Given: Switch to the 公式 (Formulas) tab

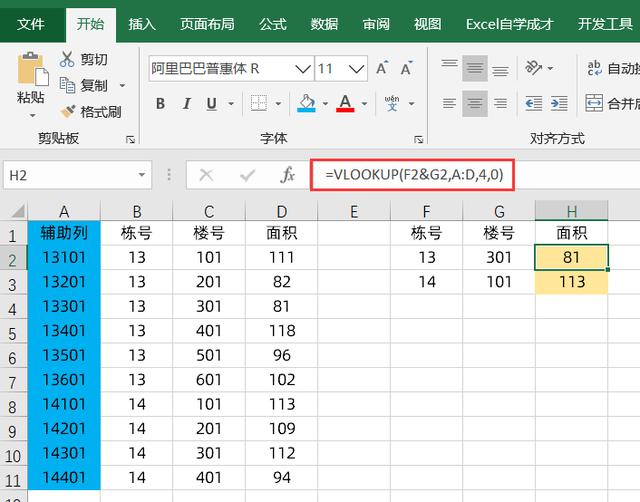Looking at the screenshot, I should tap(273, 24).
